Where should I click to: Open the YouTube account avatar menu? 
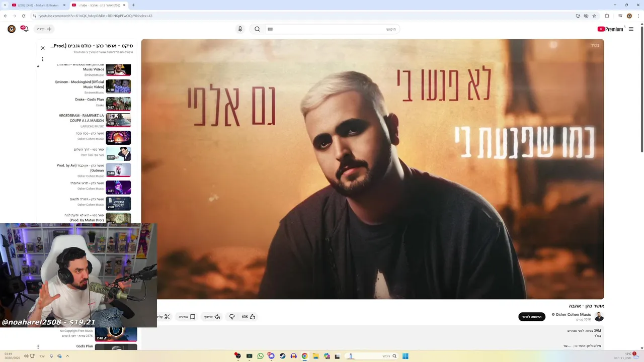(x=11, y=29)
